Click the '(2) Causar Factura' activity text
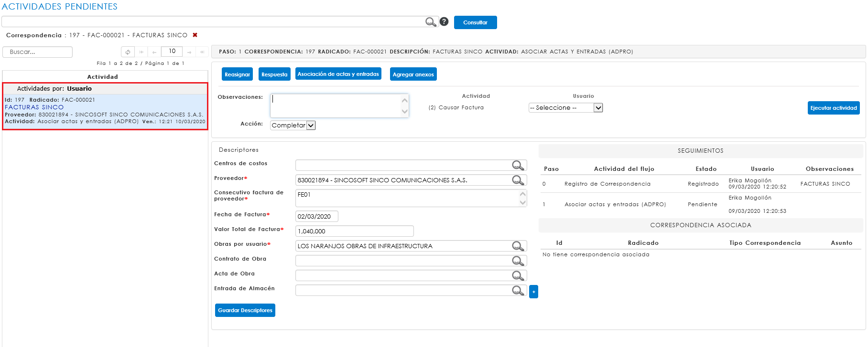 456,108
